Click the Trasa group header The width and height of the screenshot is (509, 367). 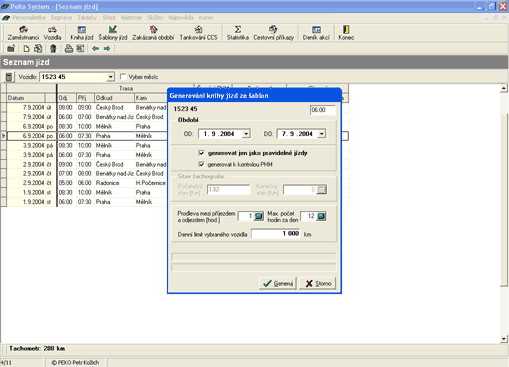(126, 88)
